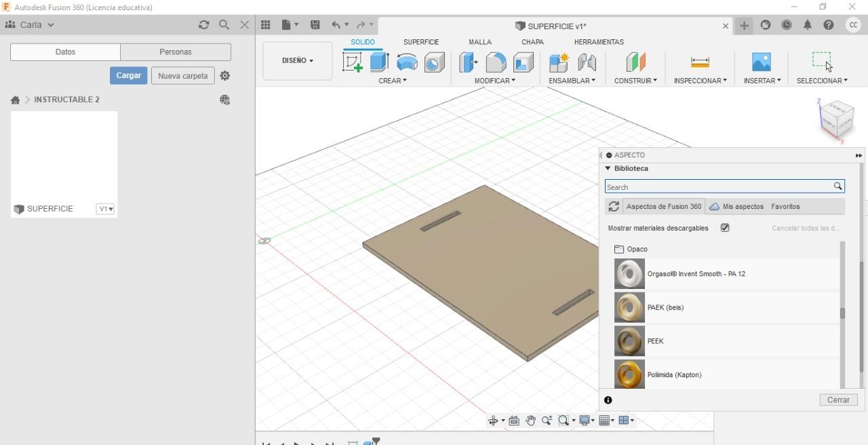Open project in web globe icon

(225, 100)
